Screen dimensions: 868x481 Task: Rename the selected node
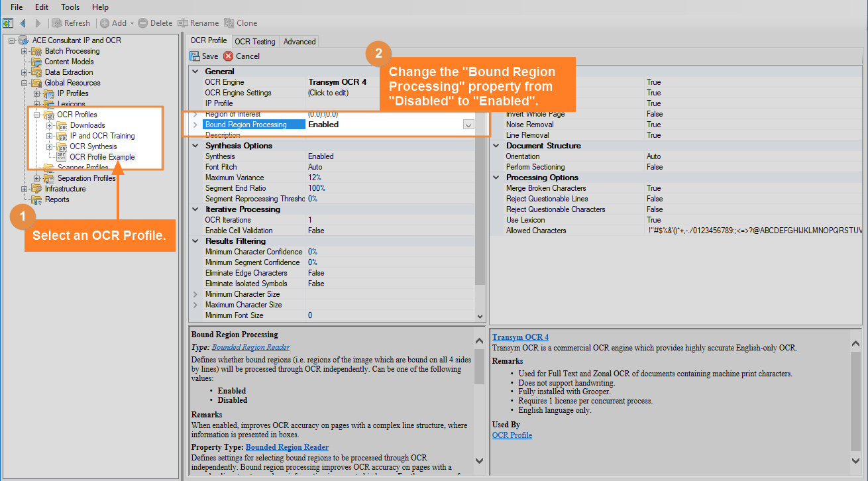click(x=198, y=23)
